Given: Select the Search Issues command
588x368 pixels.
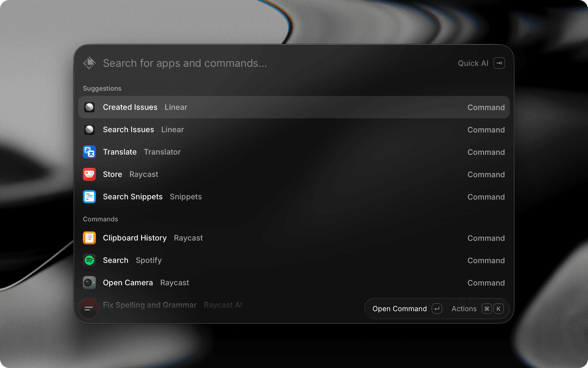Looking at the screenshot, I should [294, 130].
